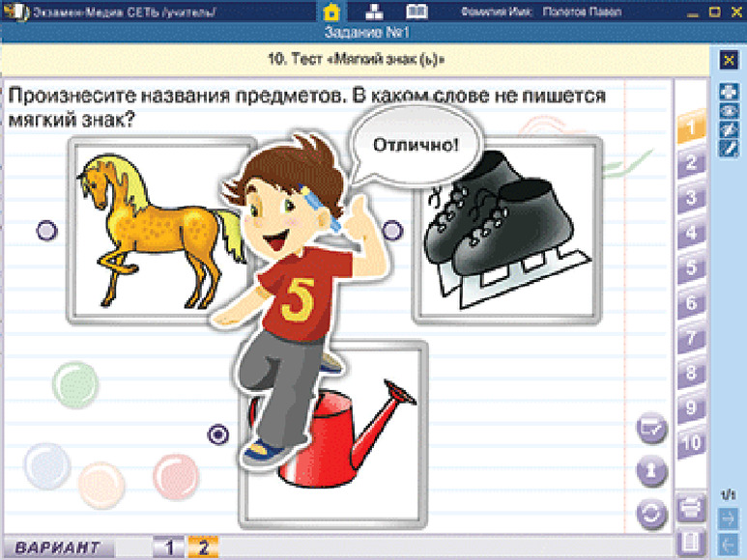Switch to question tab 9

click(x=691, y=407)
